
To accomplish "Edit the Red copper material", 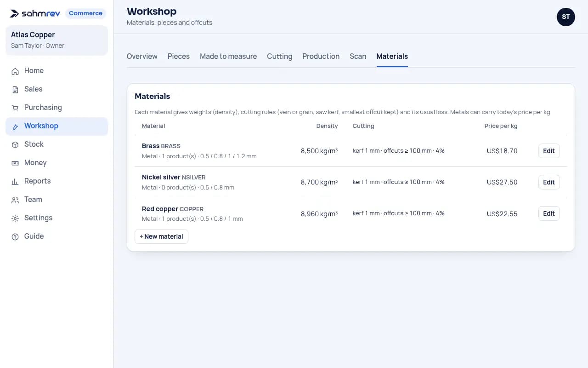I will pos(549,213).
